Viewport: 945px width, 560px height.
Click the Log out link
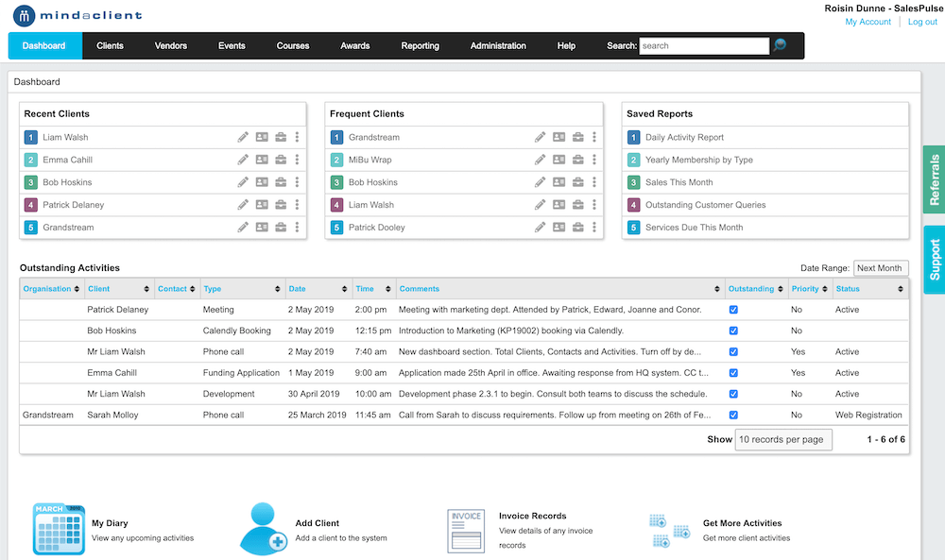tap(922, 22)
